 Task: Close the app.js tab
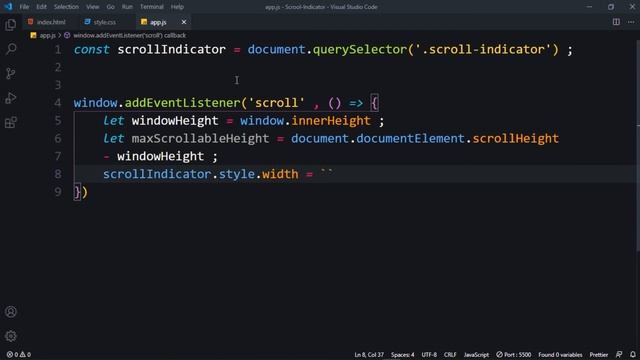click(184, 22)
